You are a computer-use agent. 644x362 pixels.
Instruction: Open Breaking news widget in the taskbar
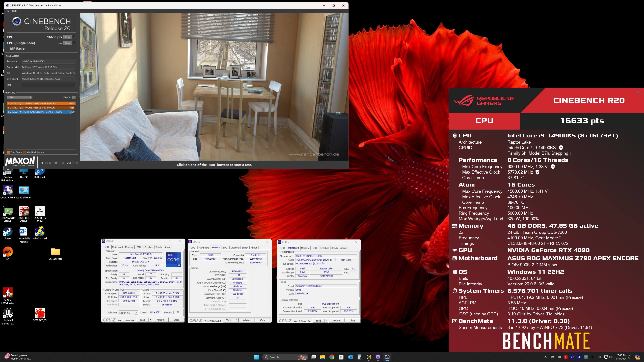[17, 357]
